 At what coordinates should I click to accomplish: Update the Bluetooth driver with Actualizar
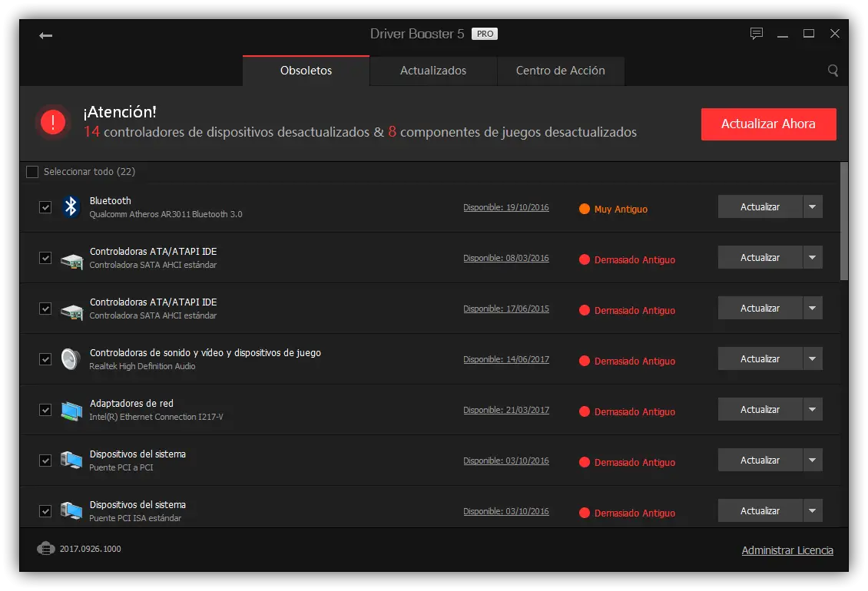click(x=760, y=206)
